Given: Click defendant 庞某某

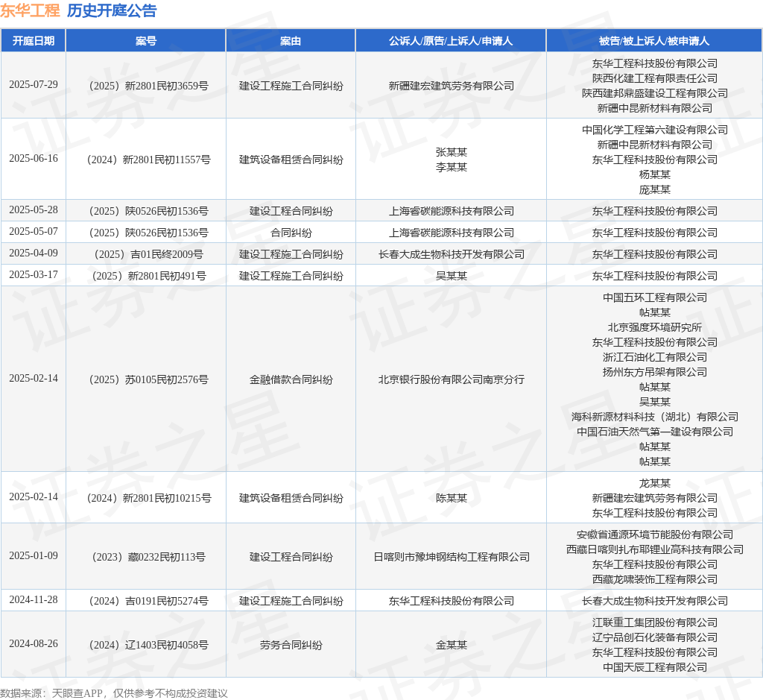Looking at the screenshot, I should pyautogui.click(x=654, y=189).
